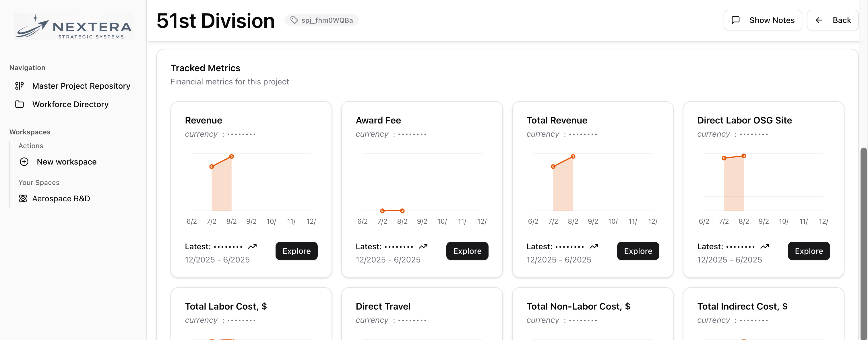
Task: Click the Nextera Strategic Systems logo
Action: coord(73,26)
